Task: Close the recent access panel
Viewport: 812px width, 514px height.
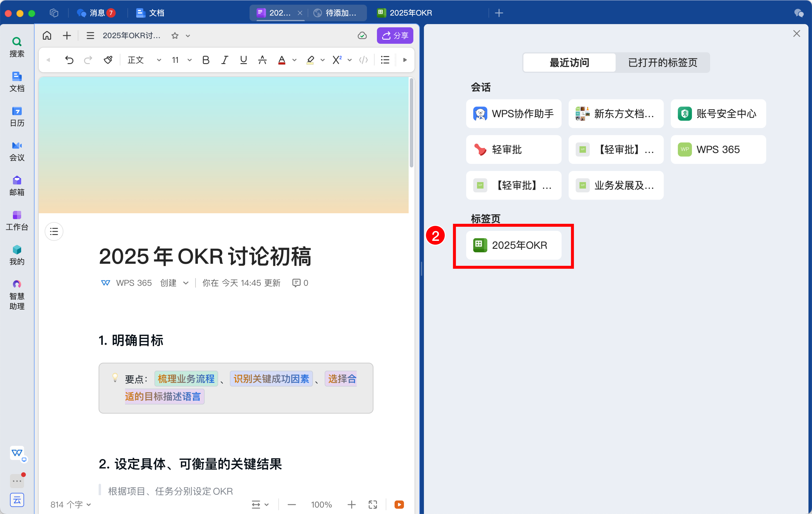Action: (x=796, y=33)
